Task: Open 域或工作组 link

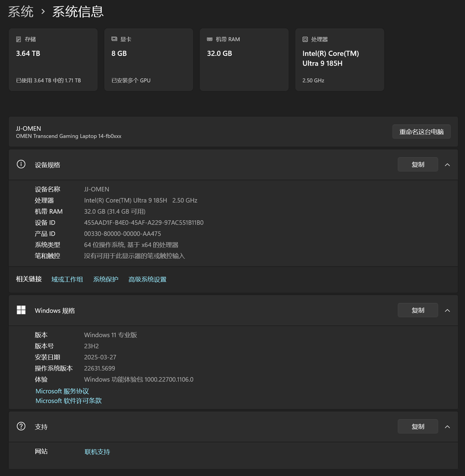Action: click(x=67, y=279)
